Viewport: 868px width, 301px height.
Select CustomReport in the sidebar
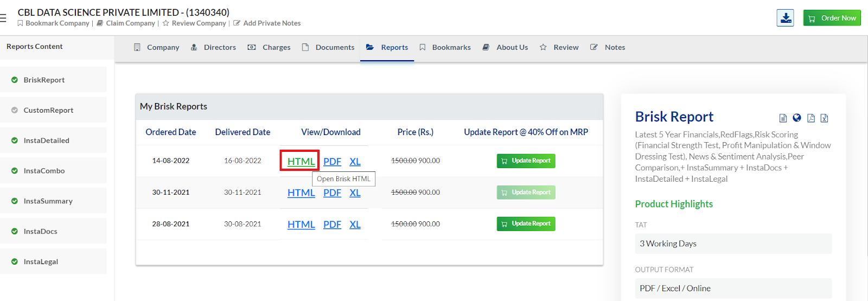coord(53,110)
